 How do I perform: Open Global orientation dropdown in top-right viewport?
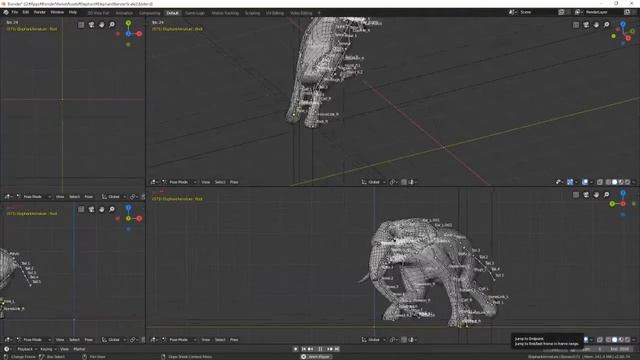[x=373, y=182]
